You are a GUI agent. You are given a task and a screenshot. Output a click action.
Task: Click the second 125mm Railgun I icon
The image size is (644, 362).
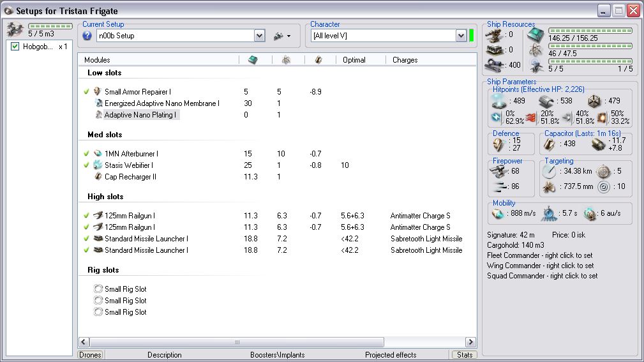(x=98, y=227)
